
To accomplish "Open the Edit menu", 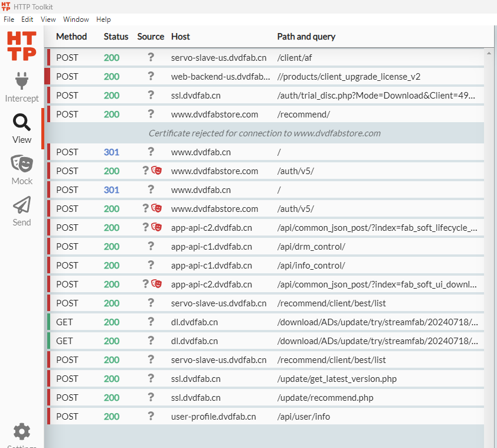I will (x=27, y=19).
